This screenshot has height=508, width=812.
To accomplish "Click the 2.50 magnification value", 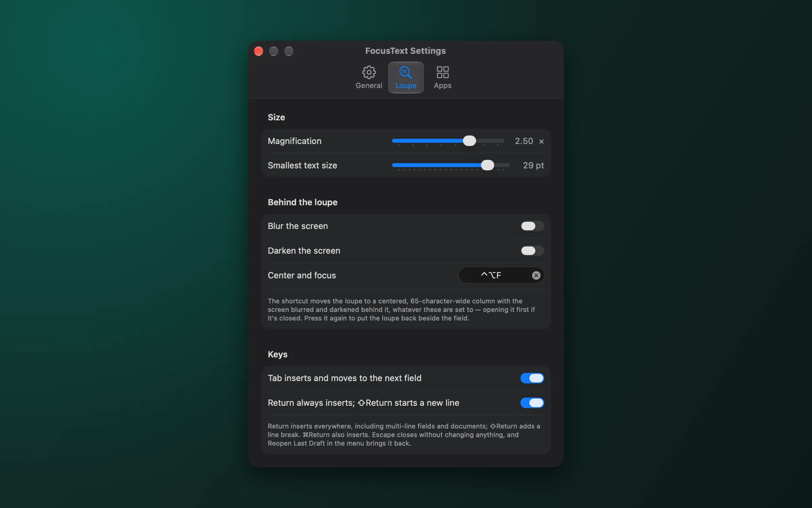I will (x=524, y=141).
